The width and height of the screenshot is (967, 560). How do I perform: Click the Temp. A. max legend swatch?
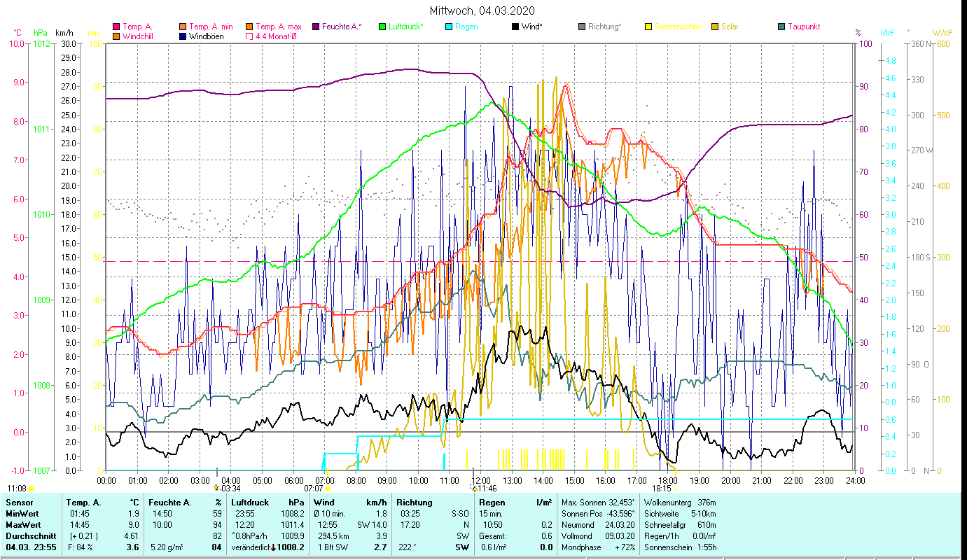point(248,27)
